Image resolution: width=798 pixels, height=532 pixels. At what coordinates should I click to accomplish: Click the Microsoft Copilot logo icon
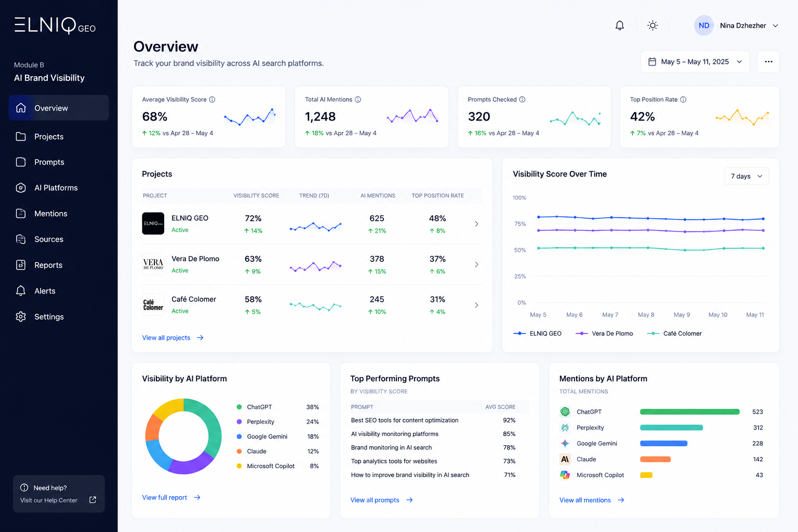(565, 475)
